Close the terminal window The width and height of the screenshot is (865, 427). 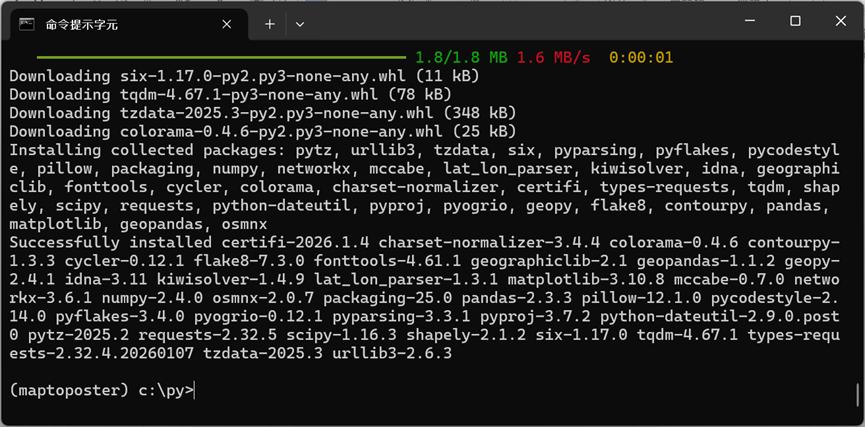click(841, 21)
